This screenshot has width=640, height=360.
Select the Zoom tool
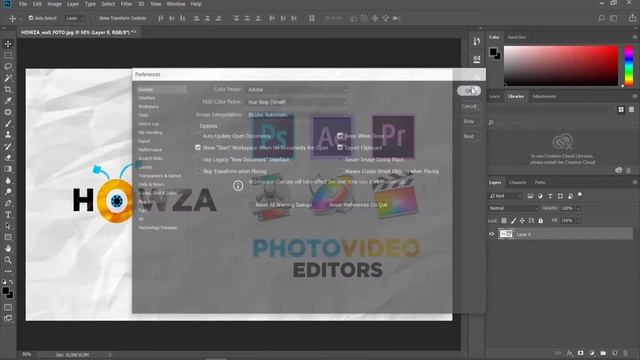pyautogui.click(x=8, y=260)
